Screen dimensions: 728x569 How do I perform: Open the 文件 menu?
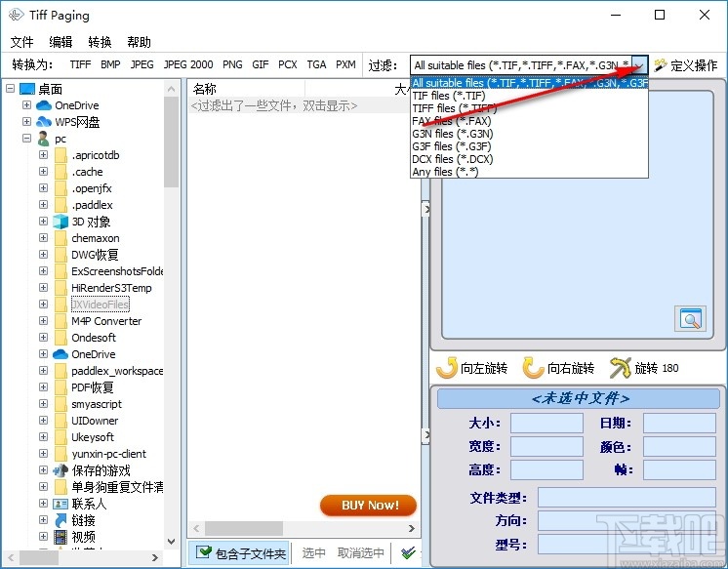click(x=21, y=42)
